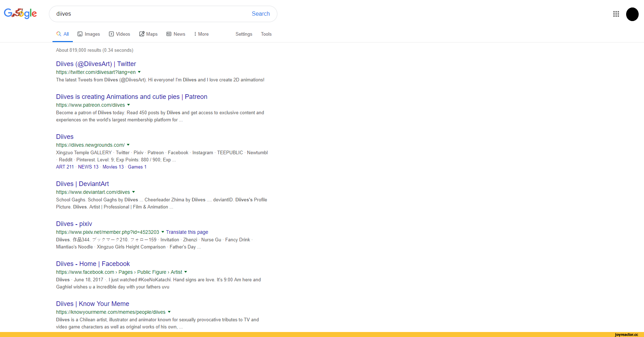
Task: Open the Settings menu
Action: pos(244,34)
